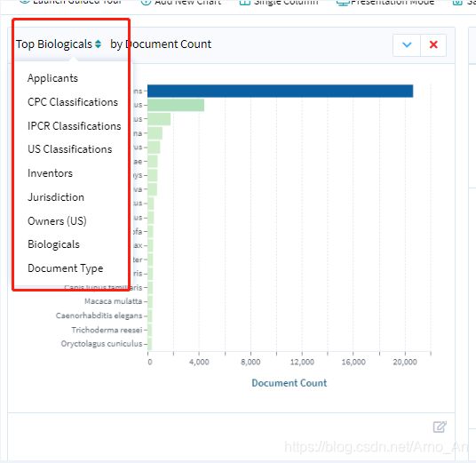
Task: Choose Applicants from the facet list
Action: tap(52, 78)
